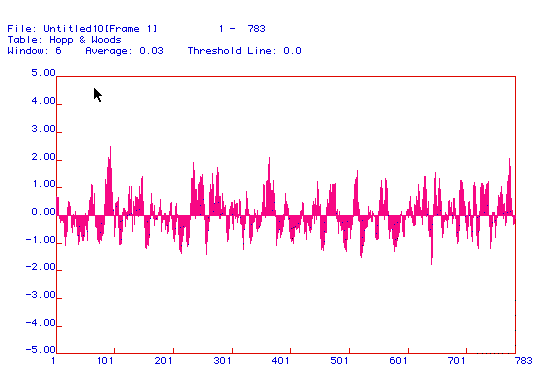Click the y-axis label 0.00
This screenshot has width=536, height=386.
(43, 212)
